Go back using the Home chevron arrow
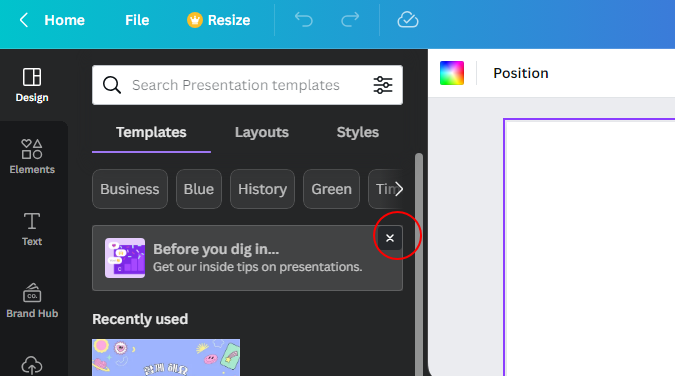This screenshot has height=376, width=675. pos(24,20)
